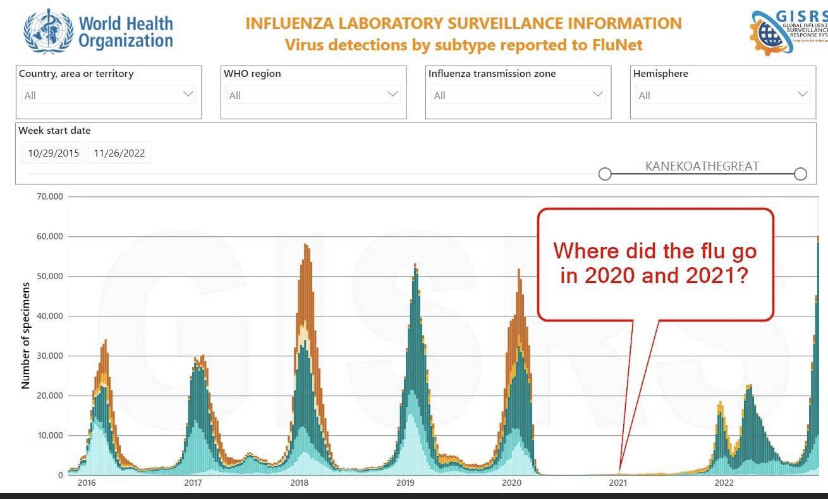Screen dimensions: 828x499
Task: Click the Week start date label
Action: click(54, 130)
